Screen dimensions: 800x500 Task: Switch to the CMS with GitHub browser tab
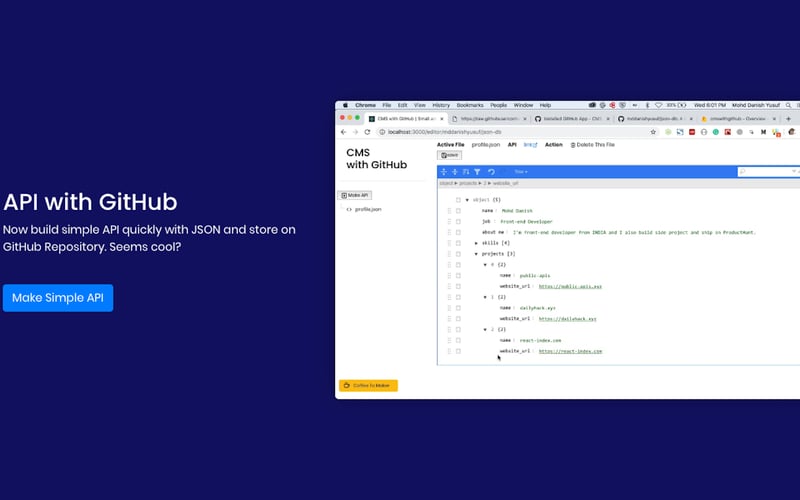pyautogui.click(x=405, y=118)
